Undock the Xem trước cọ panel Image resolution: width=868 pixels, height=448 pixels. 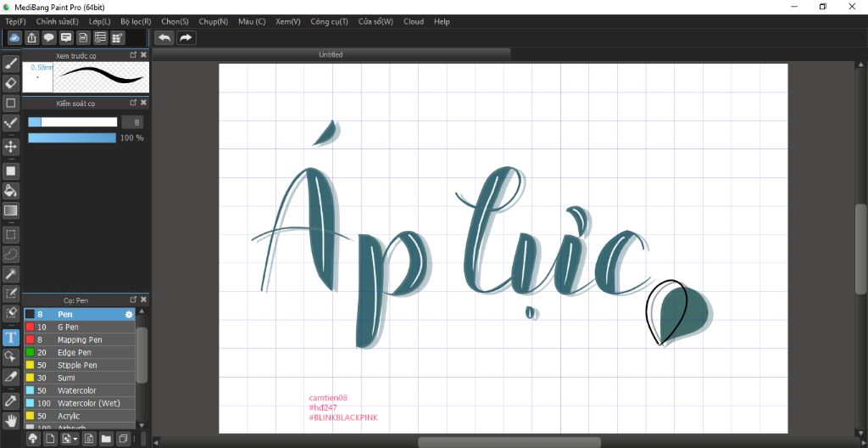tap(133, 55)
